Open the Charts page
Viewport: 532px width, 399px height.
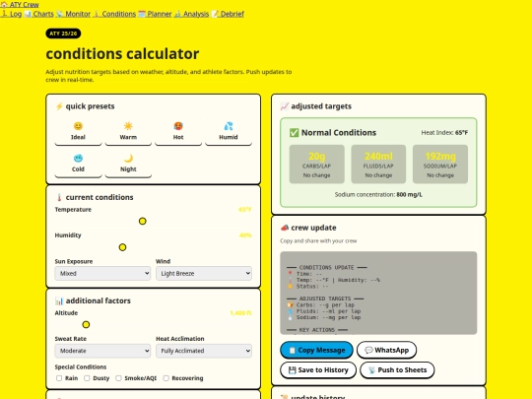click(38, 14)
